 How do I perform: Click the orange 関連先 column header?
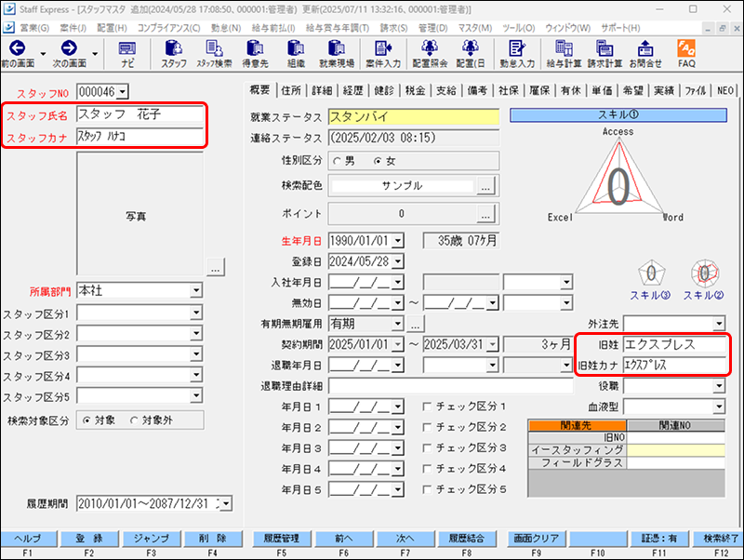(577, 425)
